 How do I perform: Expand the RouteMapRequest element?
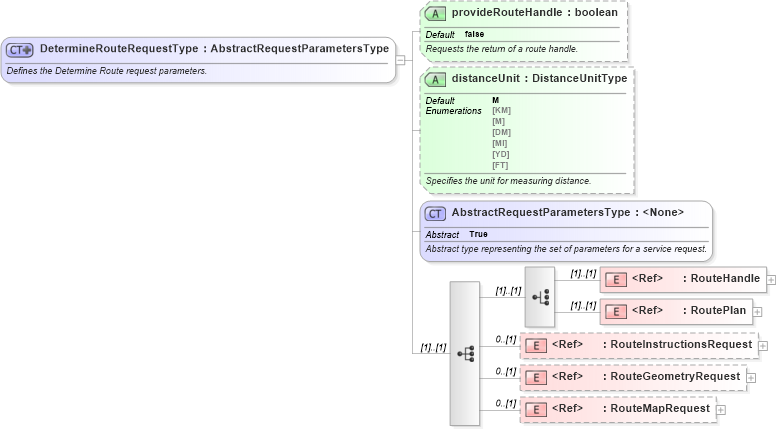click(x=721, y=410)
